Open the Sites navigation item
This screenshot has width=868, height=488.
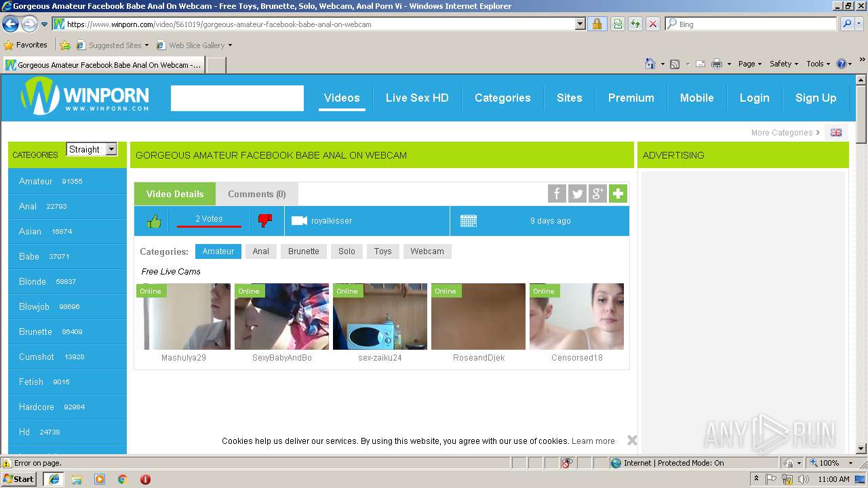570,98
